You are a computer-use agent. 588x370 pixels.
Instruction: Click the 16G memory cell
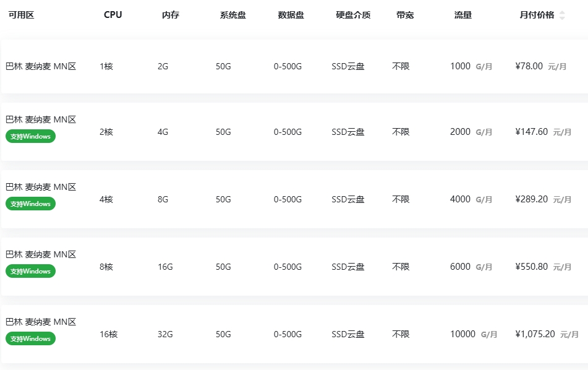tap(165, 267)
